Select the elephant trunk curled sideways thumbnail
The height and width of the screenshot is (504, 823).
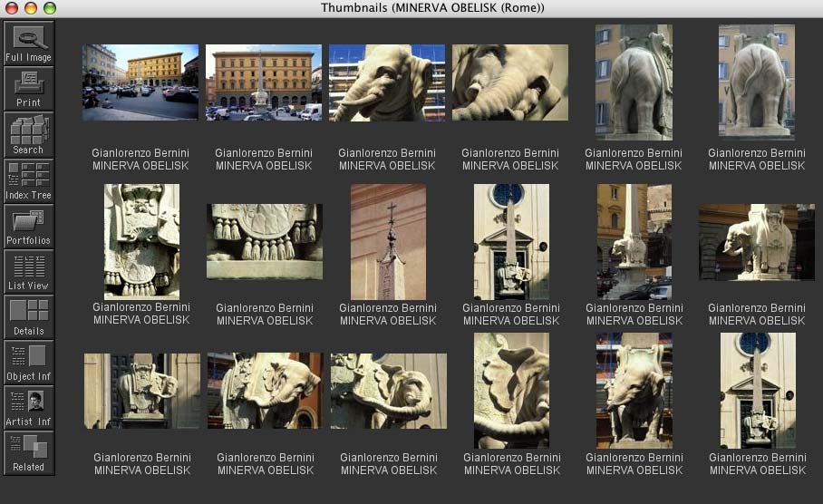click(389, 391)
